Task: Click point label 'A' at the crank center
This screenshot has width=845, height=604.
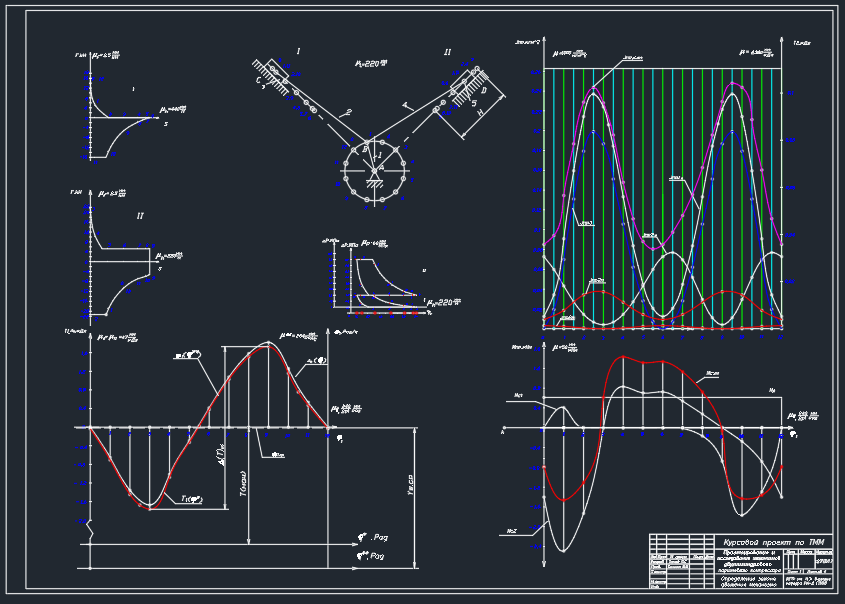Action: pos(380,169)
